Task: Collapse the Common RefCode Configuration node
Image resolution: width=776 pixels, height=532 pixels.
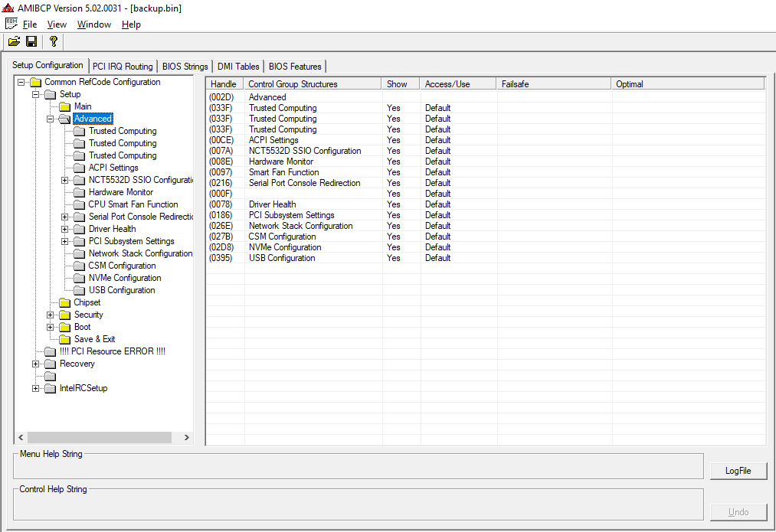Action: [21, 82]
